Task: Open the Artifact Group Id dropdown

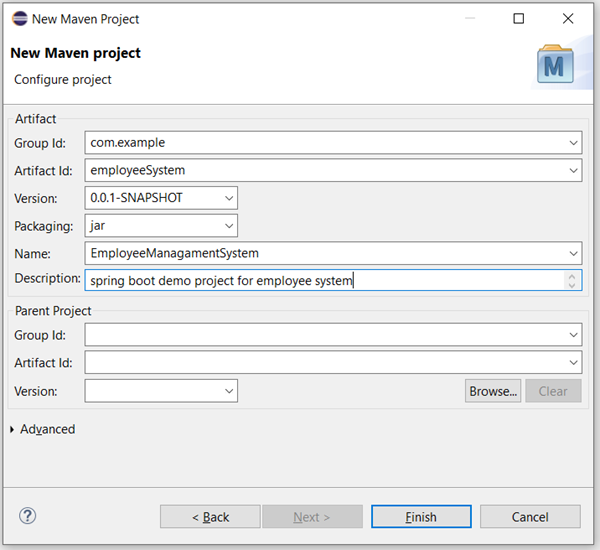Action: 573,143
